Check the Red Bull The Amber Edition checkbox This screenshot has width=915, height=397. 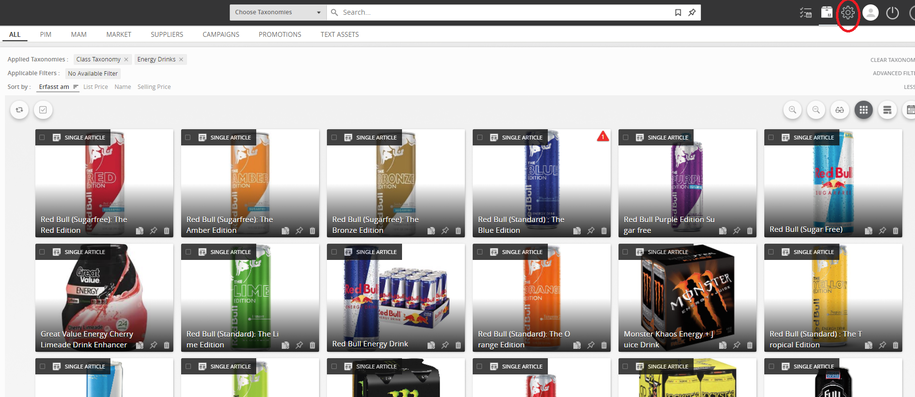[188, 137]
